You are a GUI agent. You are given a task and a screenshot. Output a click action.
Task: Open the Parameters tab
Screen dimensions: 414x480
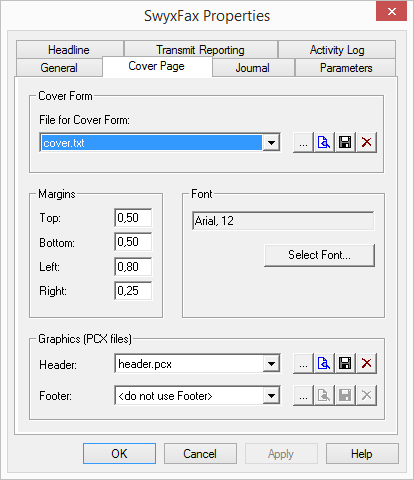point(346,68)
